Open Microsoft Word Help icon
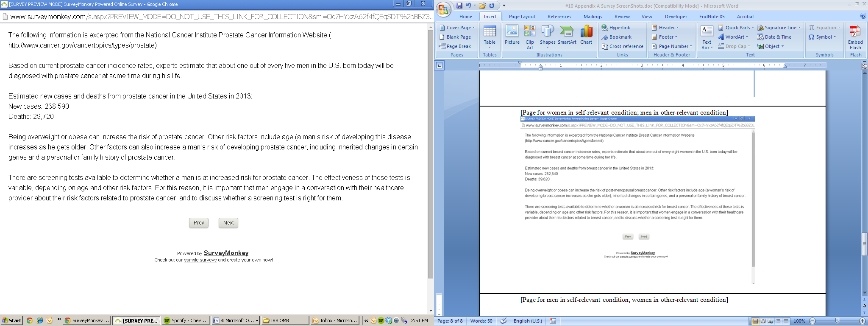 pos(863,16)
